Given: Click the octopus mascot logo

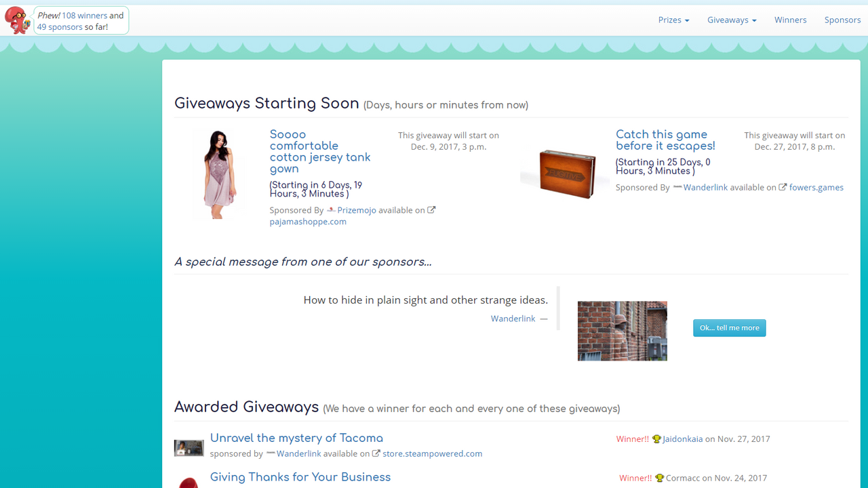Looking at the screenshot, I should [18, 20].
